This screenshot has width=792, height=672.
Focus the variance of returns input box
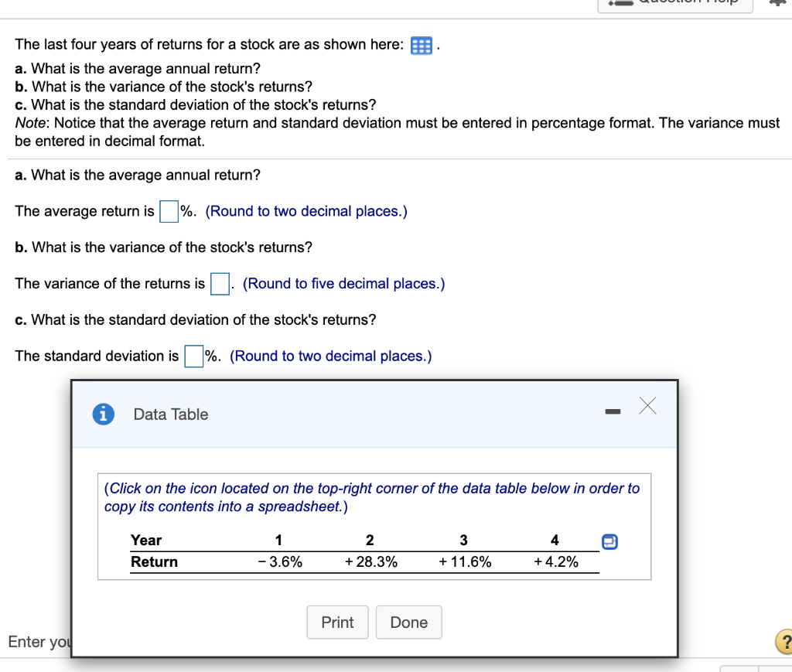click(220, 284)
